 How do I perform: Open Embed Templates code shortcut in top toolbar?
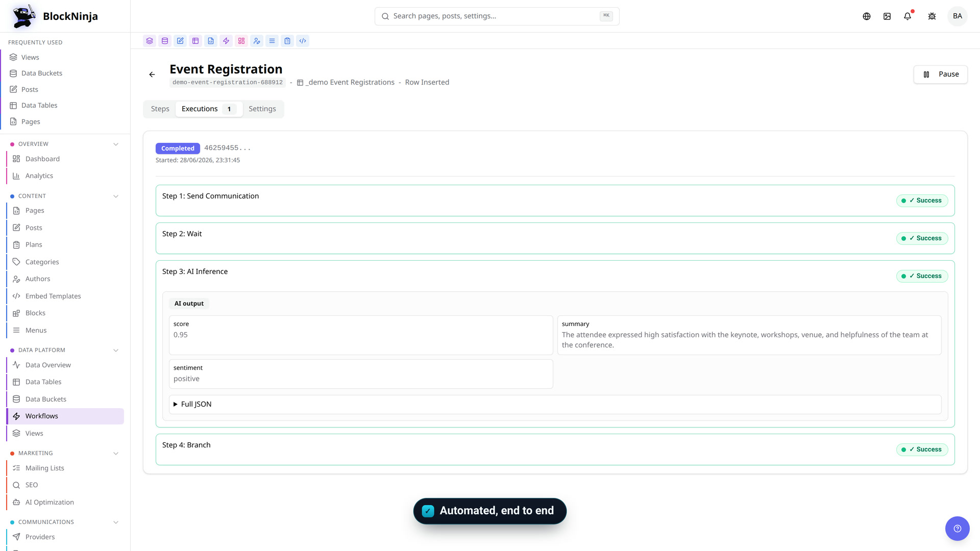303,41
